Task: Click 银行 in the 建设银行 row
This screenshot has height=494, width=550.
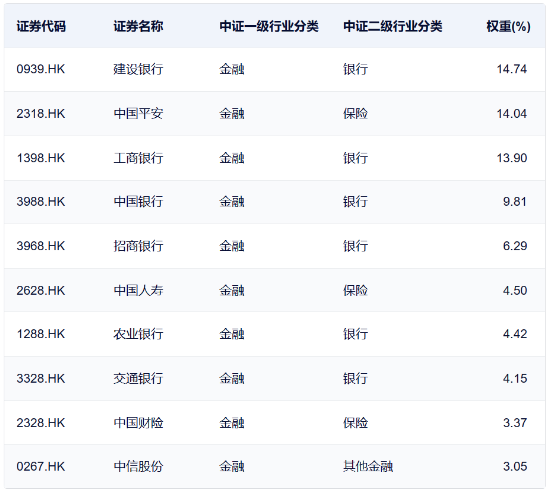Action: (x=355, y=69)
